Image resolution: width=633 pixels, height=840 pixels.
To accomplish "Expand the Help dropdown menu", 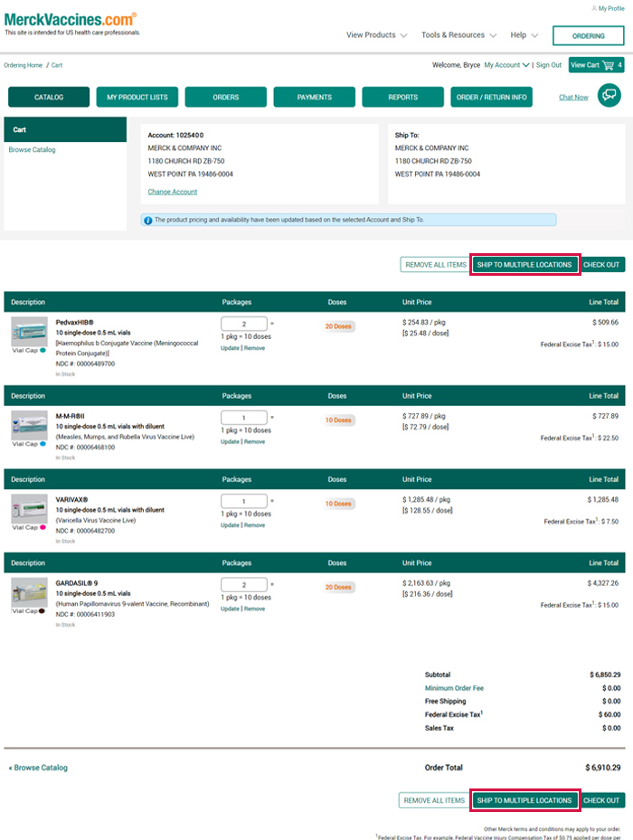I will tap(524, 35).
